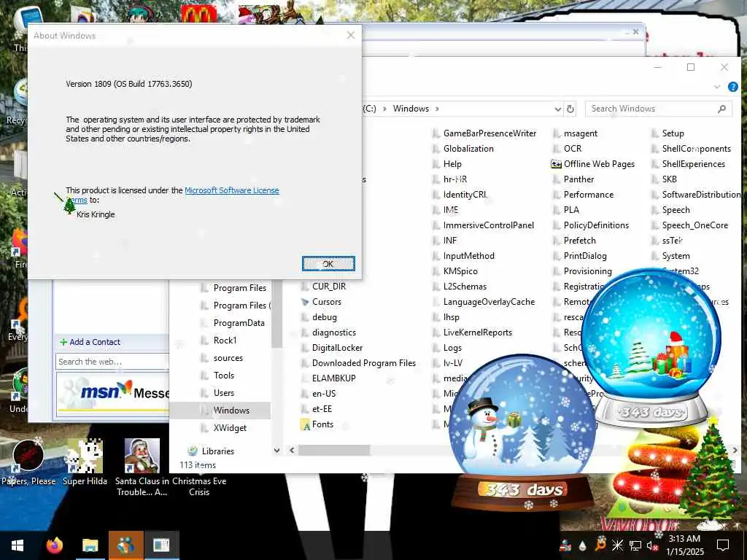Select Libraries in the navigation tree

pos(217,451)
